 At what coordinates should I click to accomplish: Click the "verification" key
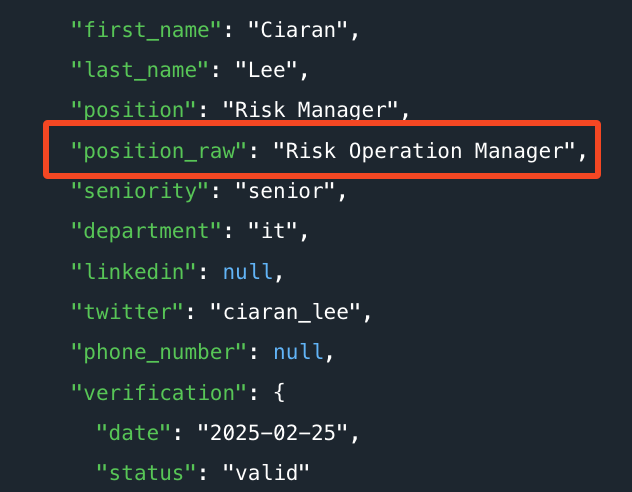coord(159,393)
